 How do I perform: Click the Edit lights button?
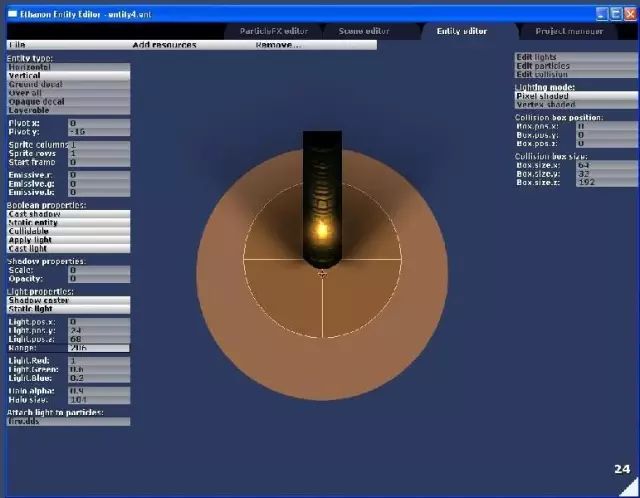point(576,57)
